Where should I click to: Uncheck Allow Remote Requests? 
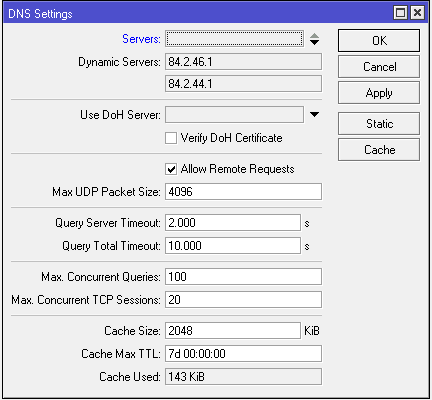(x=171, y=169)
